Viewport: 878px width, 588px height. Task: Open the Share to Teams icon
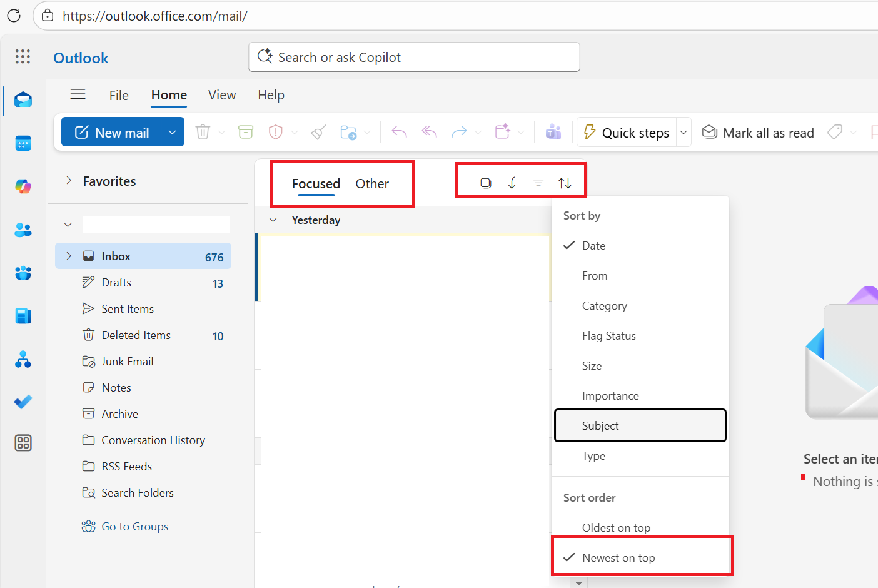click(553, 132)
